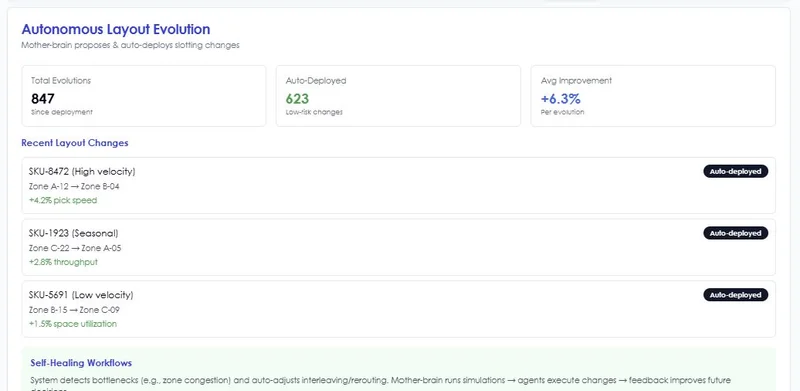Open the Total Evolutions card

(x=144, y=96)
